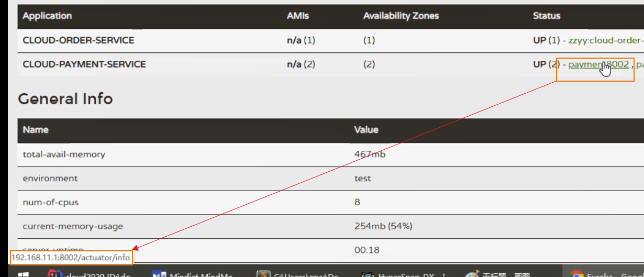Click the Application column header
Viewport: 644px width, 277px height.
(x=47, y=16)
